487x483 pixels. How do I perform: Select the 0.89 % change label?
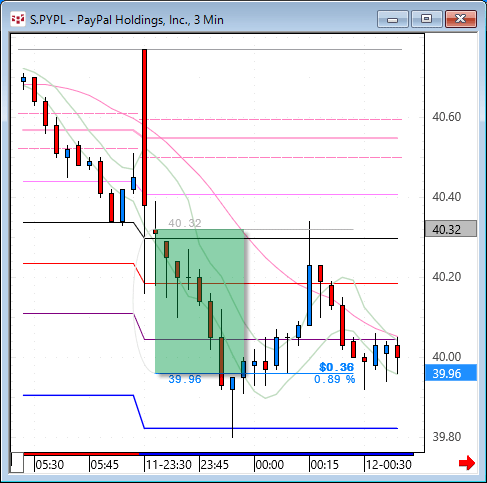[335, 379]
